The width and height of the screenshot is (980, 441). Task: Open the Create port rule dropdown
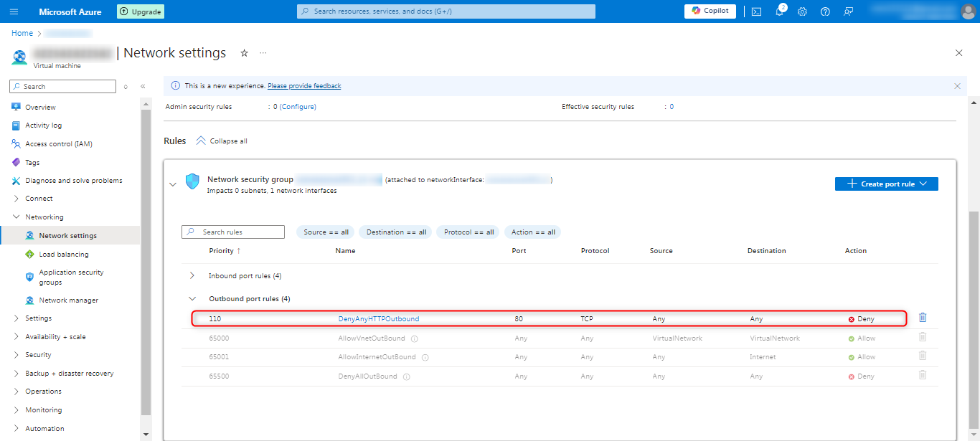(x=886, y=184)
